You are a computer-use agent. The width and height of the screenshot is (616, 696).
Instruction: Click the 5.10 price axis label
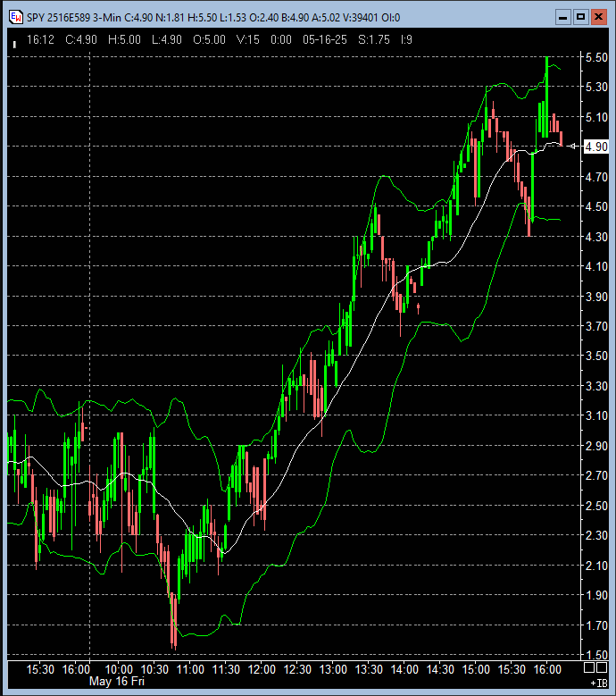pos(596,117)
